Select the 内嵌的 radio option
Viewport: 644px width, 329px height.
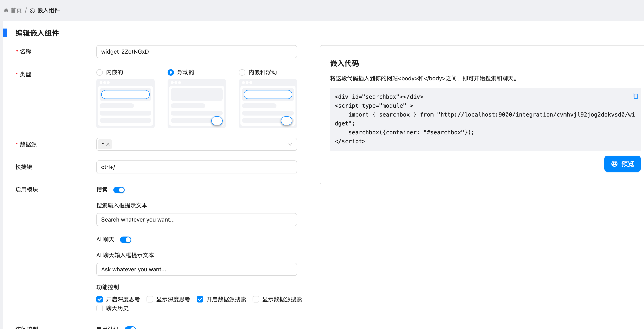100,72
